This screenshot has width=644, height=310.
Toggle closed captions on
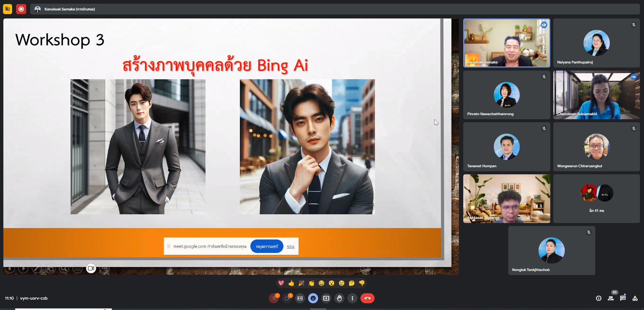[300, 298]
